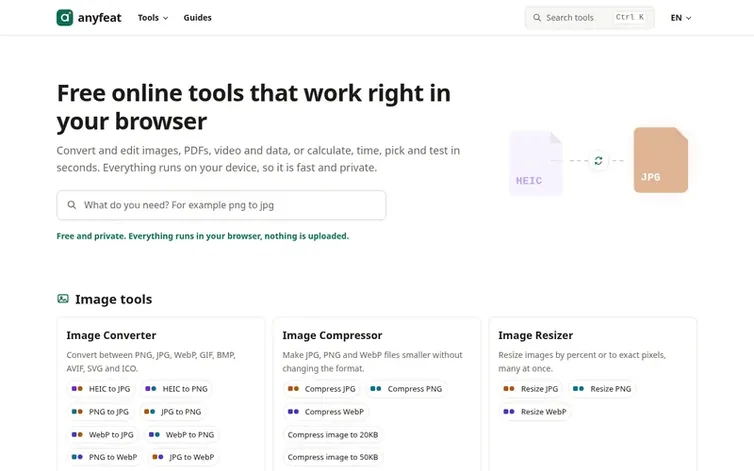Open the HEIC to JPG tool
This screenshot has height=471, width=754.
pos(101,389)
